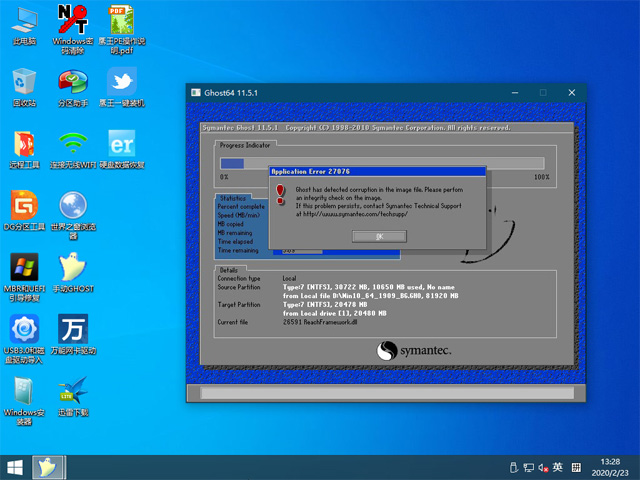Click the Application Error 27076 title bar

pos(378,171)
